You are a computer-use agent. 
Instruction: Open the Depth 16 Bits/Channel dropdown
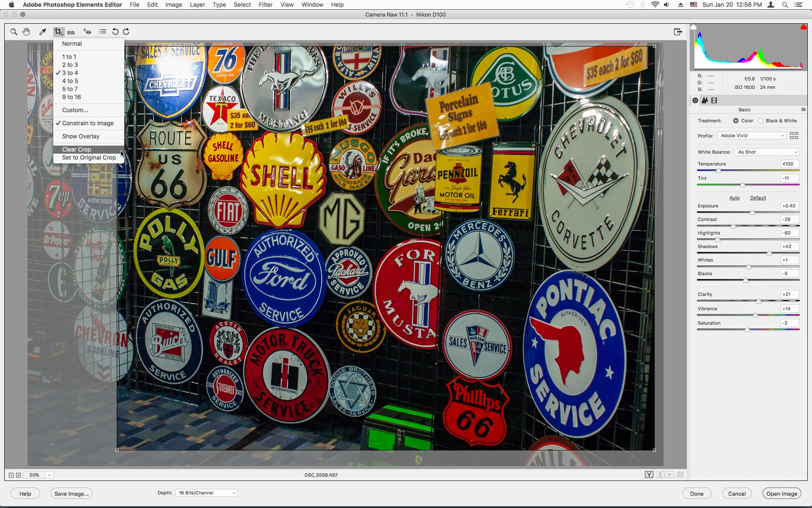coord(206,493)
